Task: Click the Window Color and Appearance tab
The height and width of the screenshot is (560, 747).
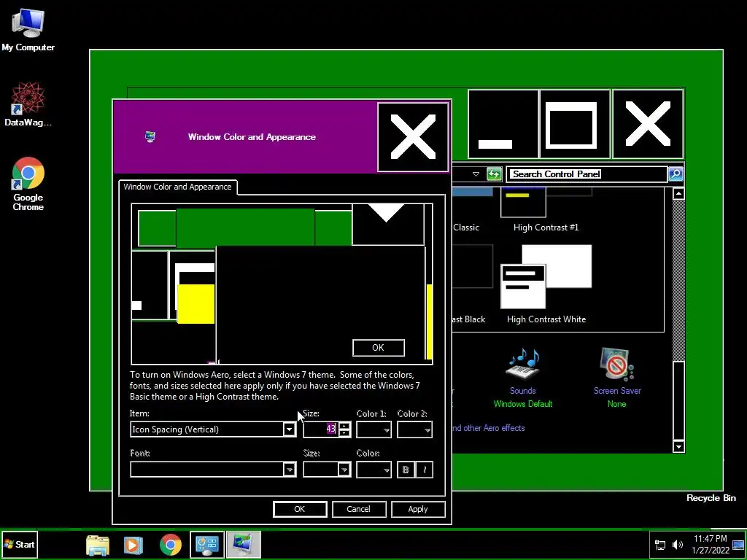Action: 177,187
